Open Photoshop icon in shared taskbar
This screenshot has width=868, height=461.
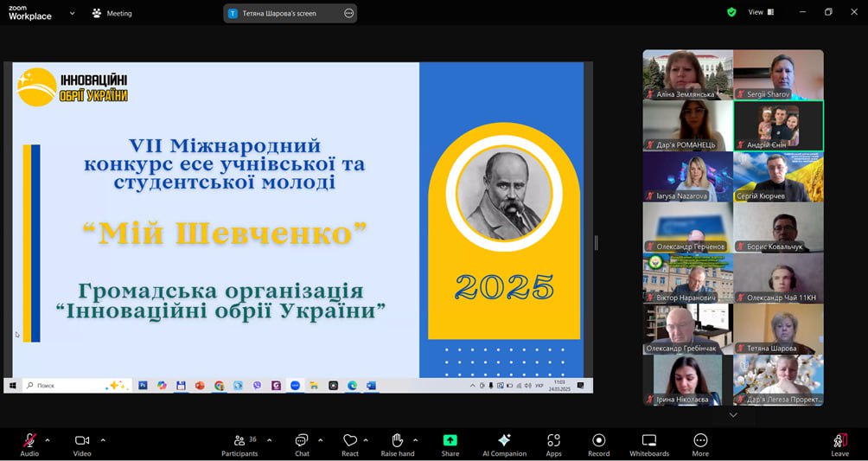[143, 386]
